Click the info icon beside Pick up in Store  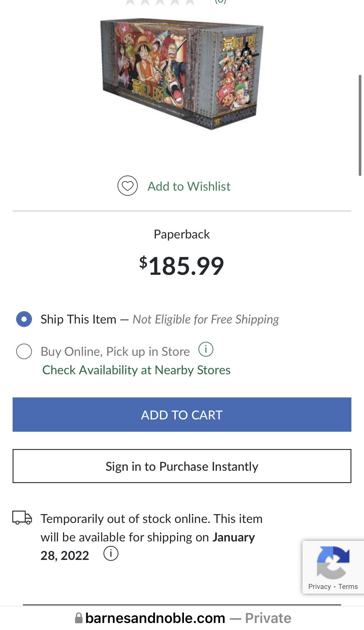coord(206,349)
